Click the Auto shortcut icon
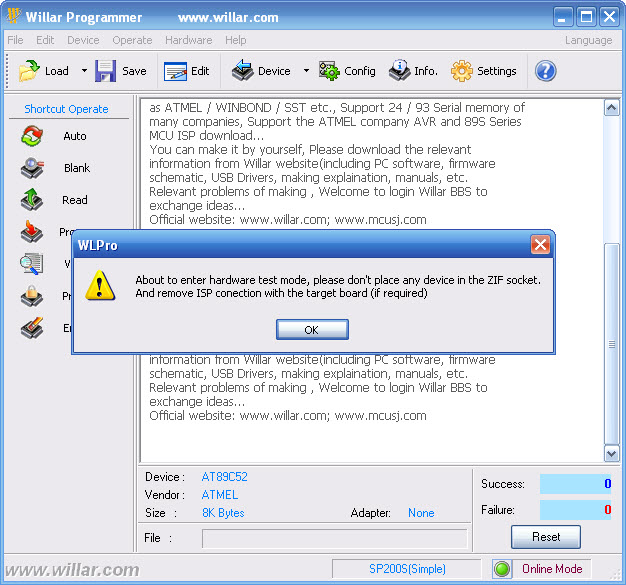The height and width of the screenshot is (585, 626). click(32, 136)
